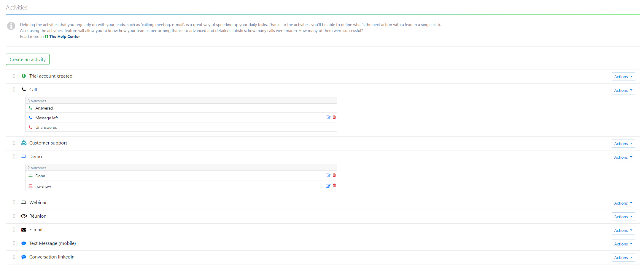Open The Help Center link
This screenshot has height=265, width=644.
tap(65, 36)
